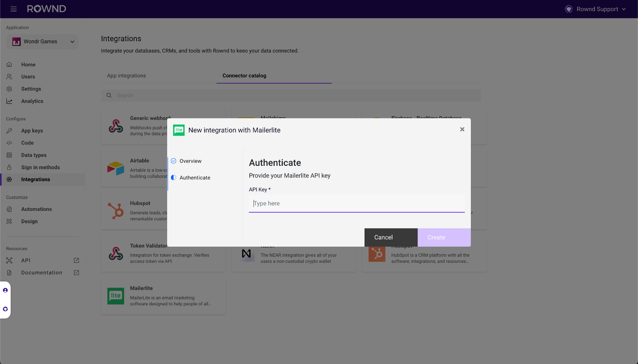The height and width of the screenshot is (364, 638).
Task: Click the Airtable card title
Action: click(x=140, y=161)
